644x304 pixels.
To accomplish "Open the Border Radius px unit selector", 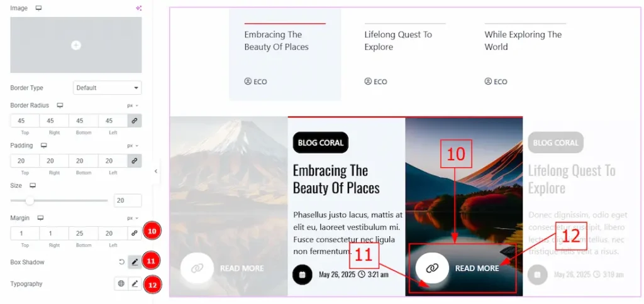I will (133, 106).
